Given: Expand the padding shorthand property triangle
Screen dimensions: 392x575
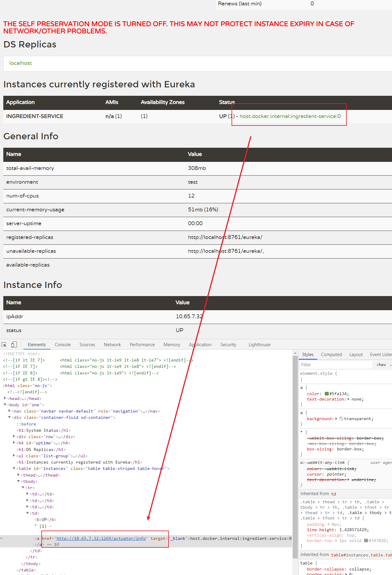Looking at the screenshot, I should [x=329, y=524].
